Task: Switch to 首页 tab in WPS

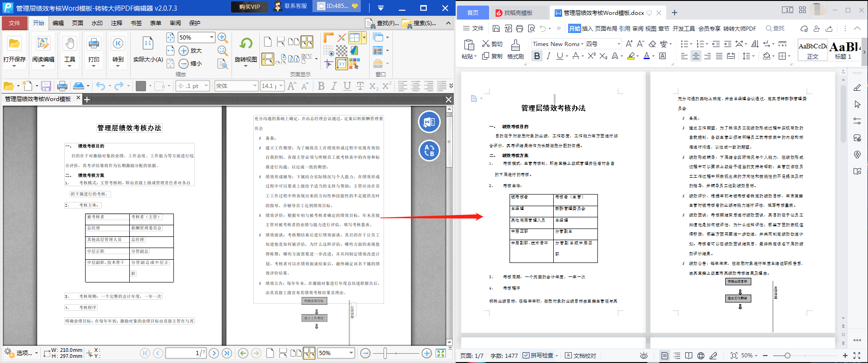Action: 473,13
